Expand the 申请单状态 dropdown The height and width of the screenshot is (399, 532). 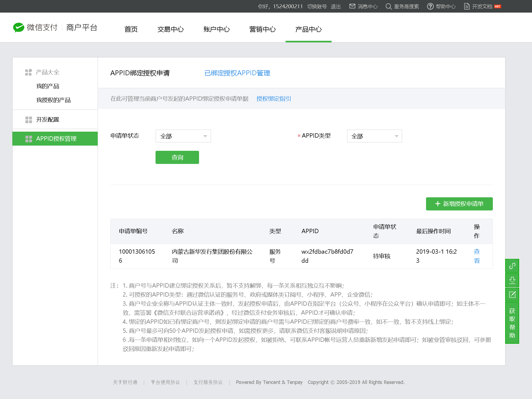[183, 136]
